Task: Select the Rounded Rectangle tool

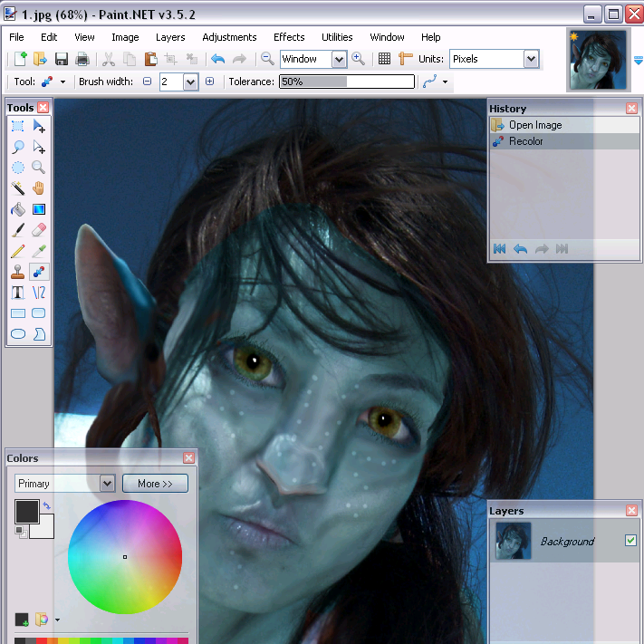Action: [39, 313]
